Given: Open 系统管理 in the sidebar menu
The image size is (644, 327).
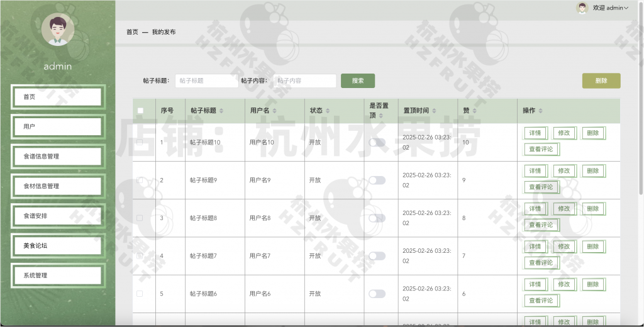Looking at the screenshot, I should pyautogui.click(x=57, y=275).
